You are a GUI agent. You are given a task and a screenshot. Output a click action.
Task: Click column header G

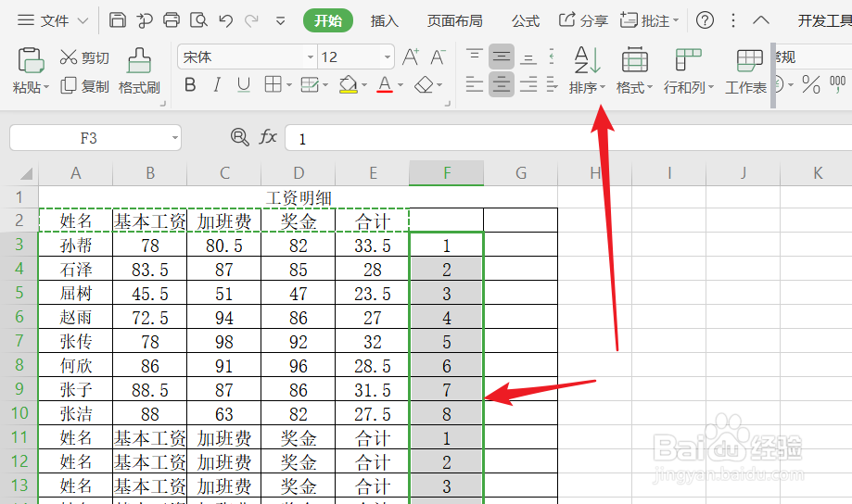coord(520,173)
